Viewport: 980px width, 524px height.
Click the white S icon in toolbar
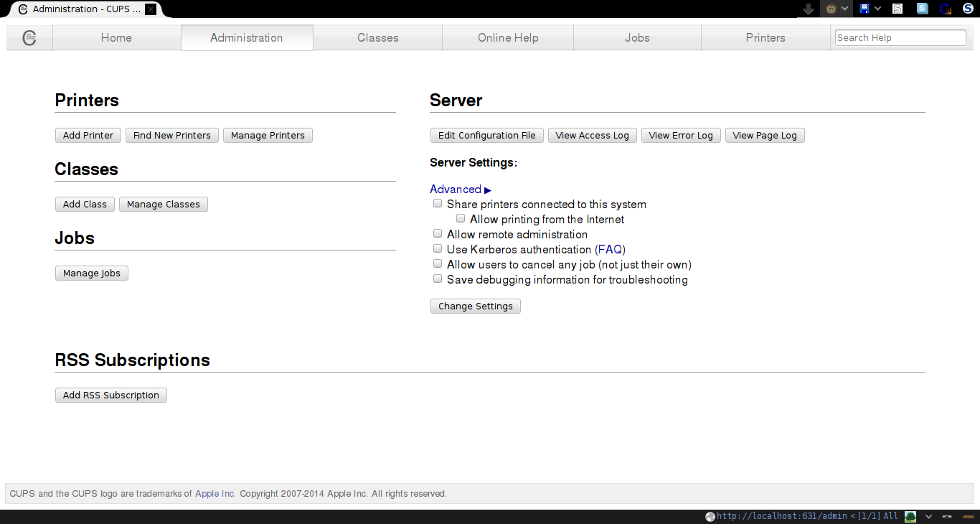click(897, 9)
